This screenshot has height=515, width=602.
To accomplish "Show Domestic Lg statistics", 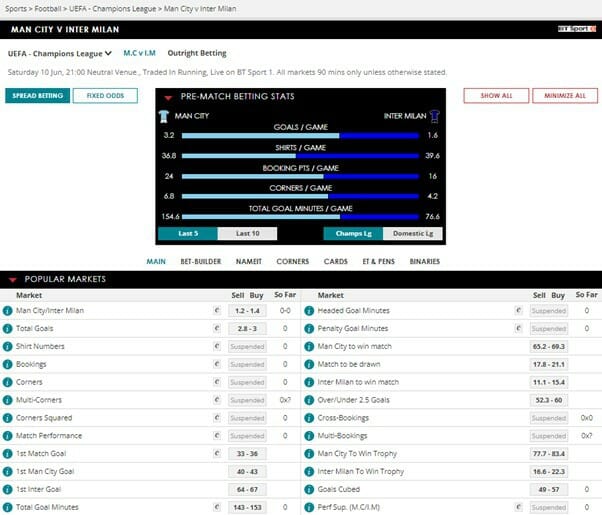I will [x=413, y=233].
